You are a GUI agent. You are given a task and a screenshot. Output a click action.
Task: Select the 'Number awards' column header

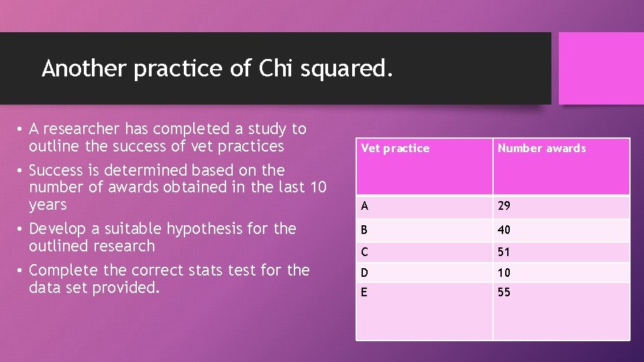(541, 148)
